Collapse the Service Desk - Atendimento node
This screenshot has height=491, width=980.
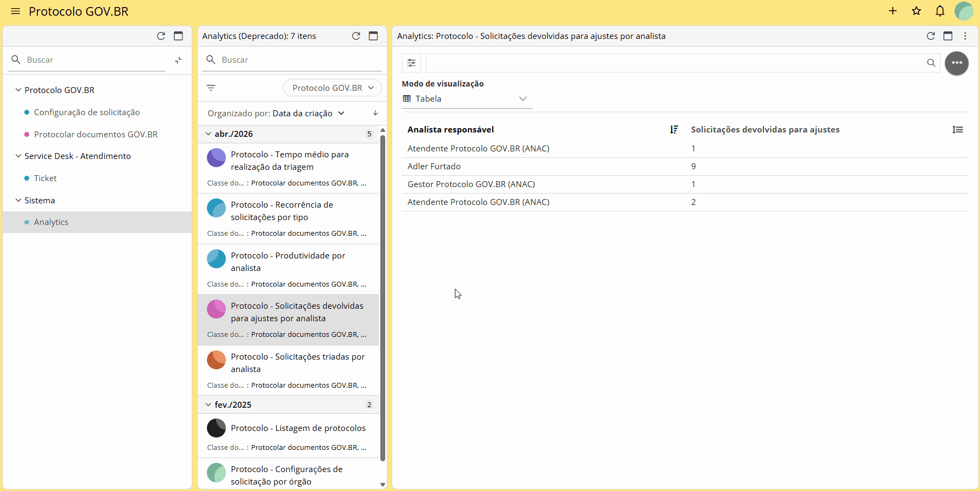coord(18,156)
